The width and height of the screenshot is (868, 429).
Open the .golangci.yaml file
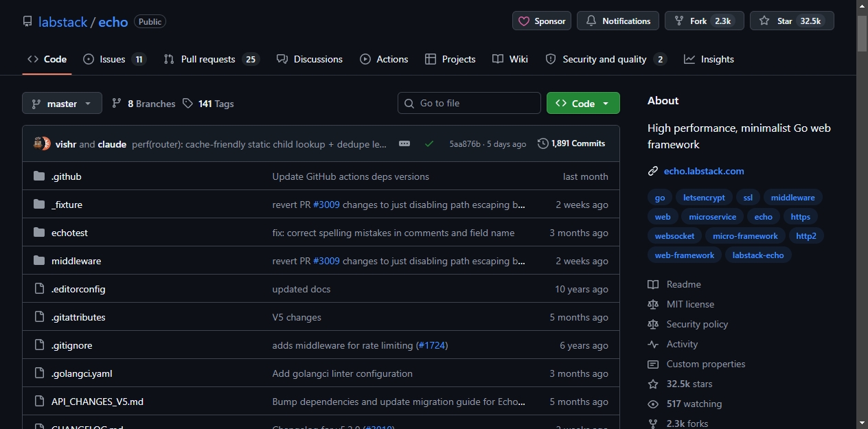82,373
